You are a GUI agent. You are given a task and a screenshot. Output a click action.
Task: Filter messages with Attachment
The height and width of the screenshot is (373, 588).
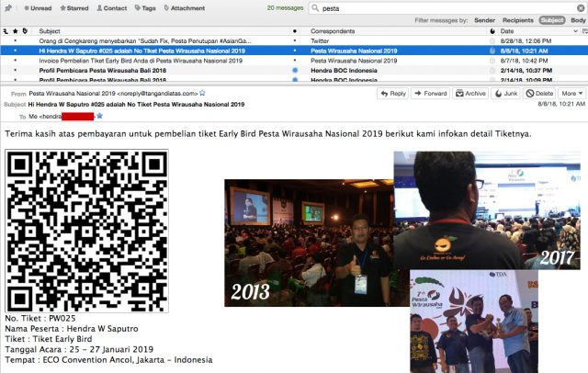[185, 7]
